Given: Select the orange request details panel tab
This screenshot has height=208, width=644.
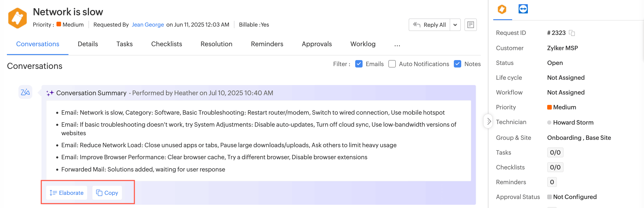Looking at the screenshot, I should (x=502, y=9).
